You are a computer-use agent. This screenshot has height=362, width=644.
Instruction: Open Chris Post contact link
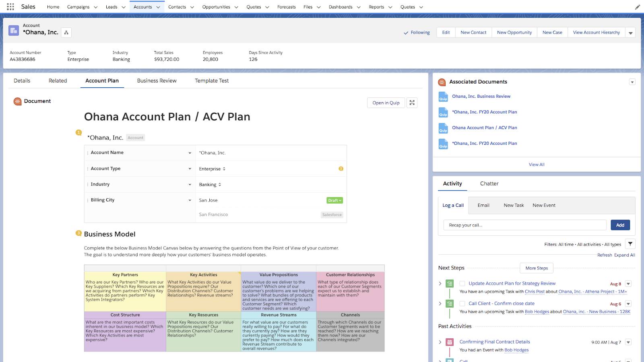[x=535, y=292]
